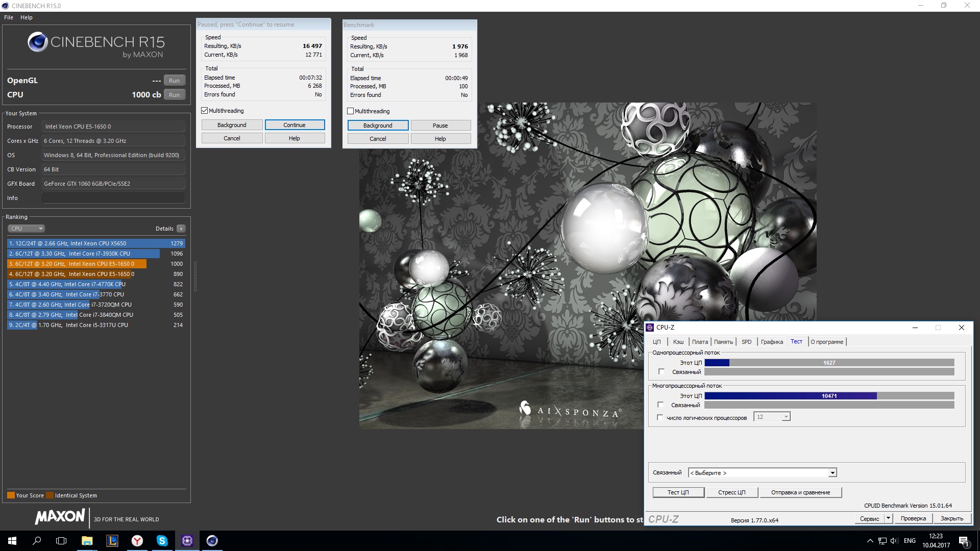This screenshot has width=980, height=551.
Task: Open Task View on the taskbar
Action: (61, 541)
